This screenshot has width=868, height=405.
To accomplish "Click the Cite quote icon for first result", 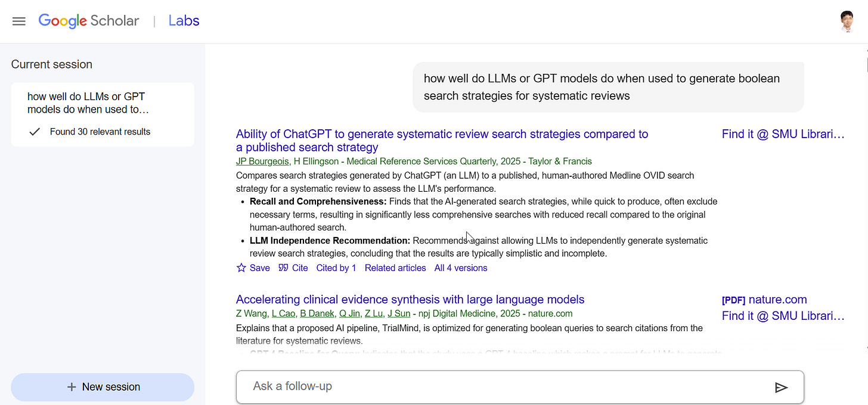I will pos(284,268).
